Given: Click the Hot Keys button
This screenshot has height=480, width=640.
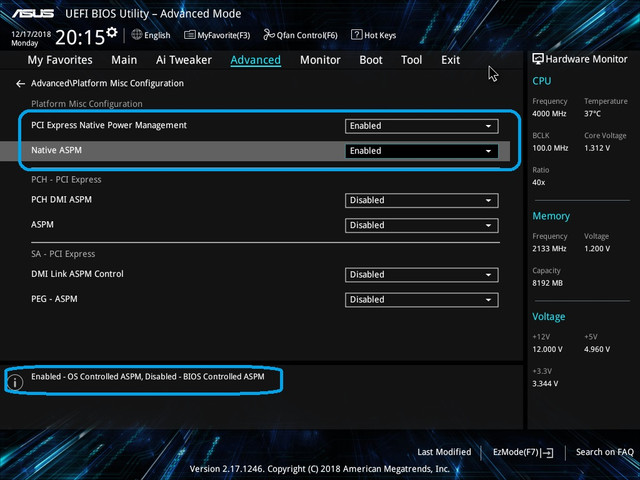Looking at the screenshot, I should coord(373,35).
